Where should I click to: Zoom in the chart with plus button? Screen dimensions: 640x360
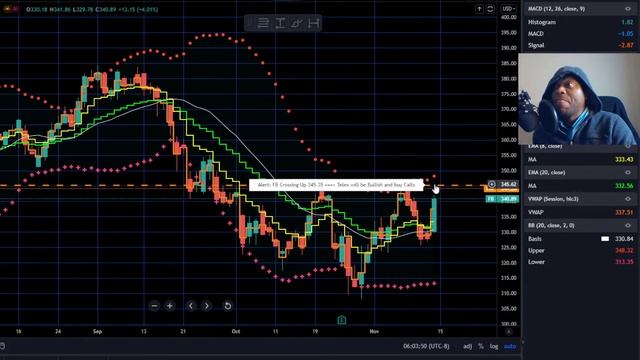pos(170,306)
